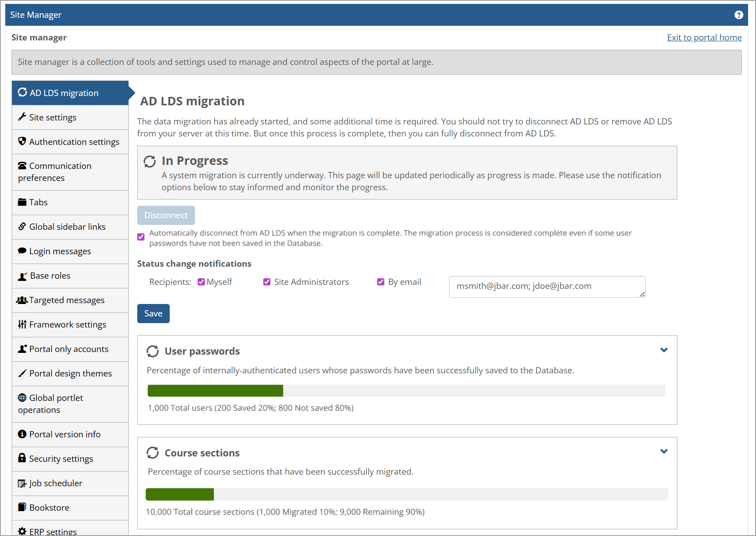Click the help question mark icon
The width and height of the screenshot is (756, 536).
tap(739, 15)
